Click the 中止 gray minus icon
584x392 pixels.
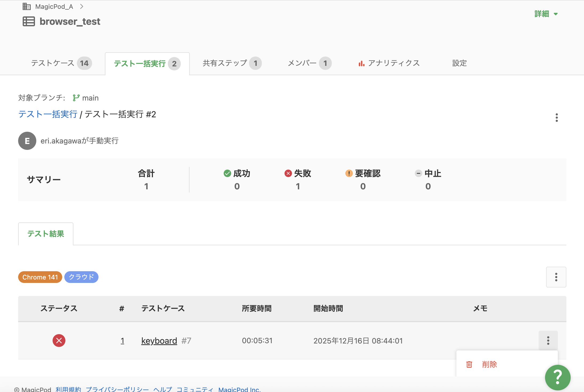[418, 173]
